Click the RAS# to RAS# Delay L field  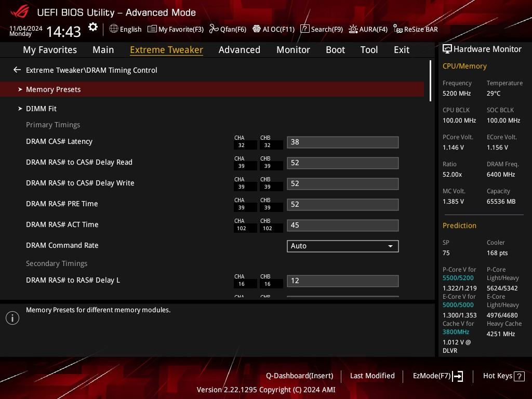tap(343, 281)
